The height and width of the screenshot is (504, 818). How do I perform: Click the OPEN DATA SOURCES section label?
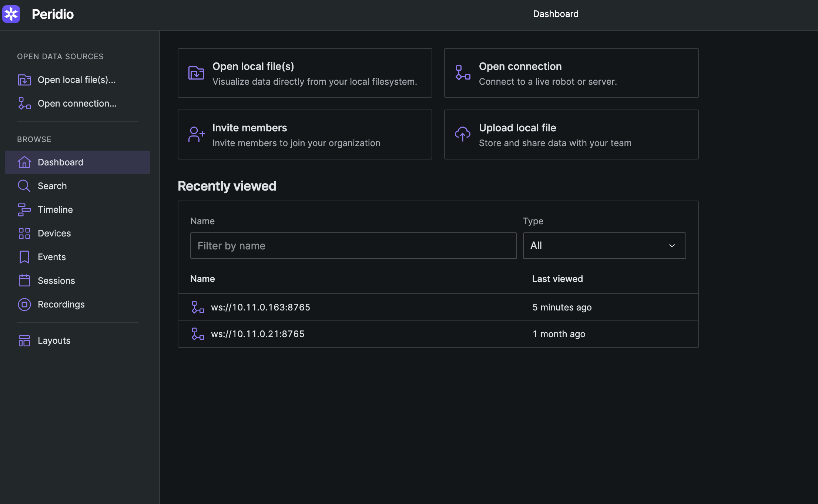[x=60, y=56]
